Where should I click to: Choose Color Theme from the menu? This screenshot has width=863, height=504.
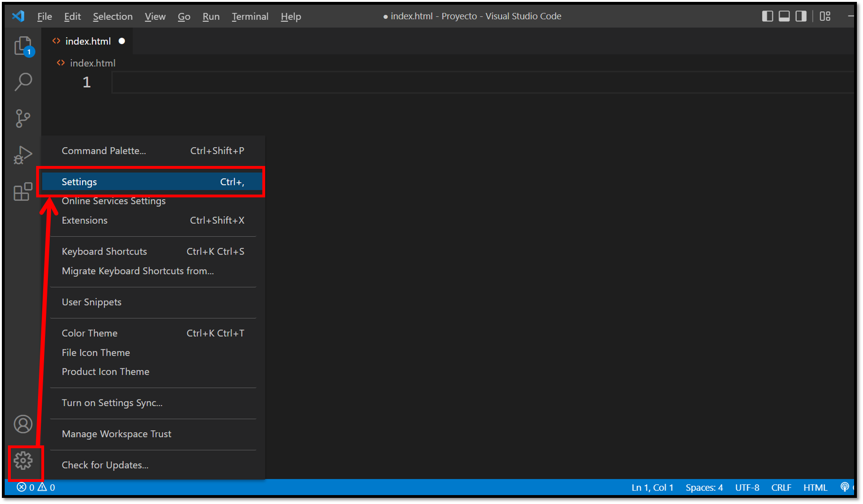pos(153,333)
